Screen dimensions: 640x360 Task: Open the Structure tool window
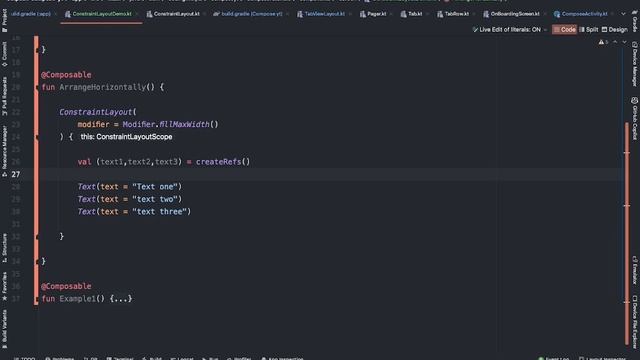4,248
